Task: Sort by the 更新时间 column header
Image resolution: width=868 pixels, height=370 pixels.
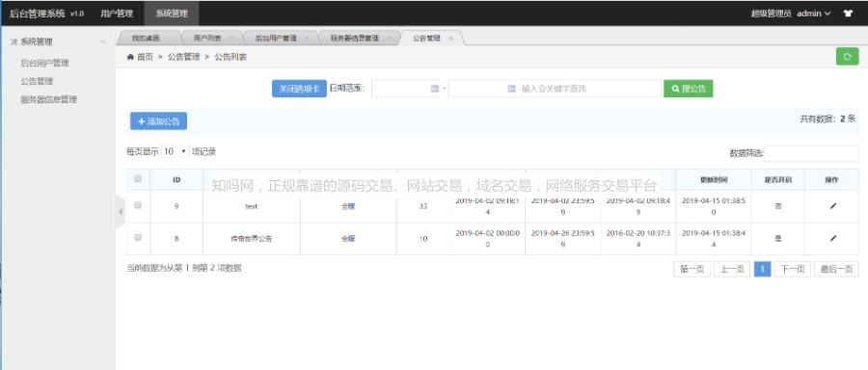Action: click(x=714, y=180)
